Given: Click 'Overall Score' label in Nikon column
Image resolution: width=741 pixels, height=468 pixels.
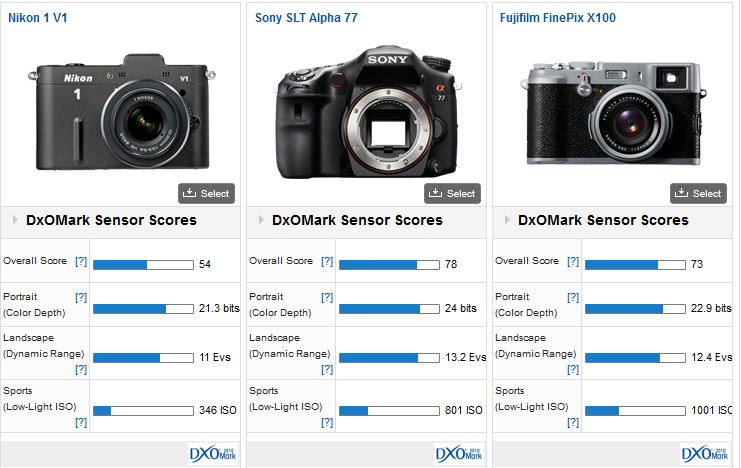Looking at the screenshot, I should point(35,261).
